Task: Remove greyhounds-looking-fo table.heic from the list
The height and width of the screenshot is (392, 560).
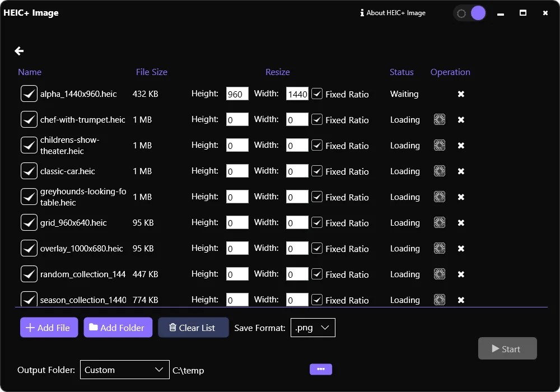Action: coord(461,197)
